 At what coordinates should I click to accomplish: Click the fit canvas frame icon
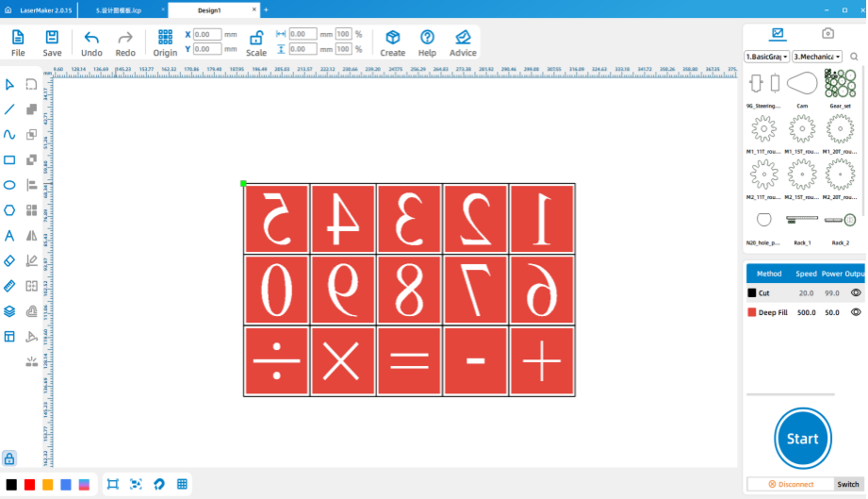112,484
